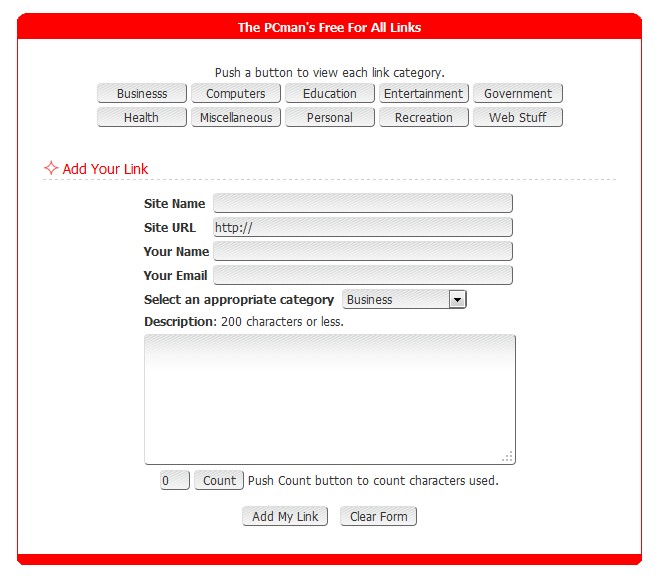Click 'Push a button to view each link category.'
This screenshot has width=659, height=581.
(330, 73)
